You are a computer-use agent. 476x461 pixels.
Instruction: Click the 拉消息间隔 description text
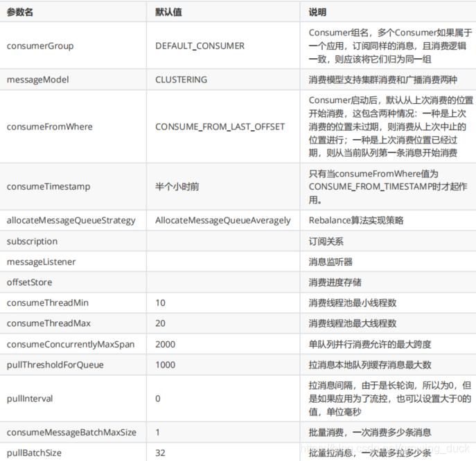pyautogui.click(x=390, y=399)
